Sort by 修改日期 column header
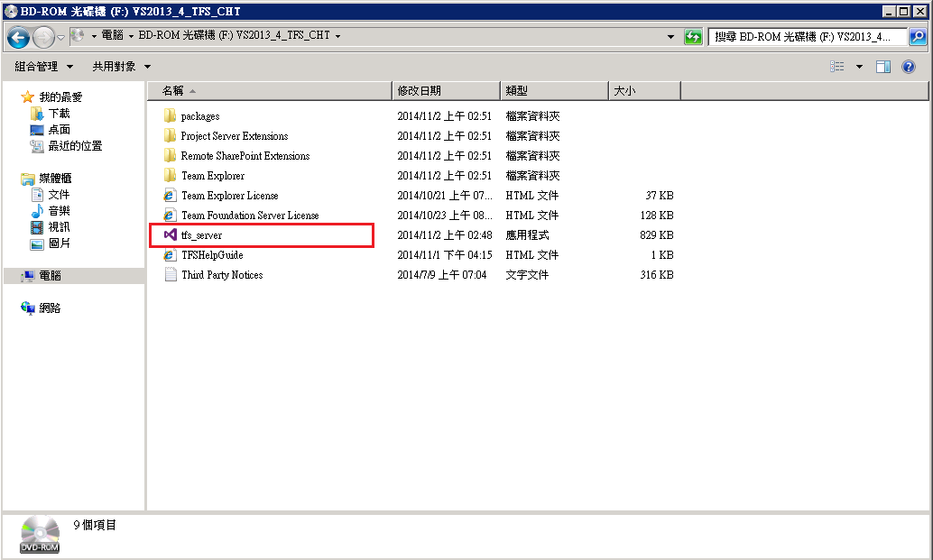 coord(447,91)
